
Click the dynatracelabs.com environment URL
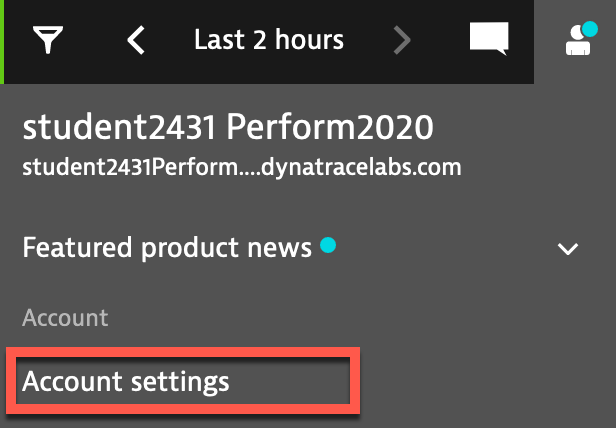tap(242, 168)
